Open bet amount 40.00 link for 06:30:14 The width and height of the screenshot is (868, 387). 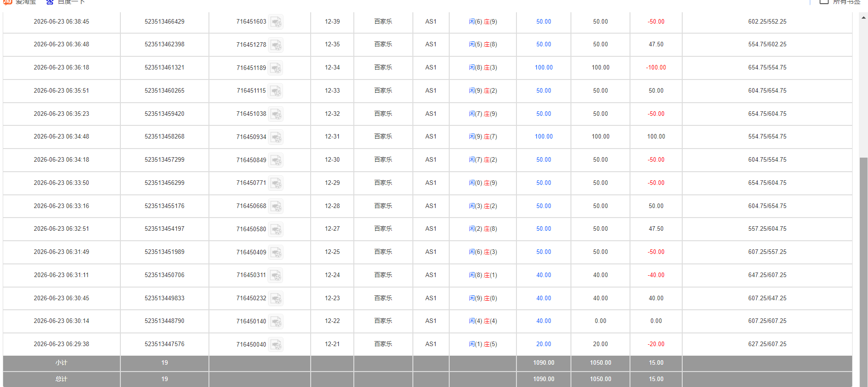click(544, 321)
